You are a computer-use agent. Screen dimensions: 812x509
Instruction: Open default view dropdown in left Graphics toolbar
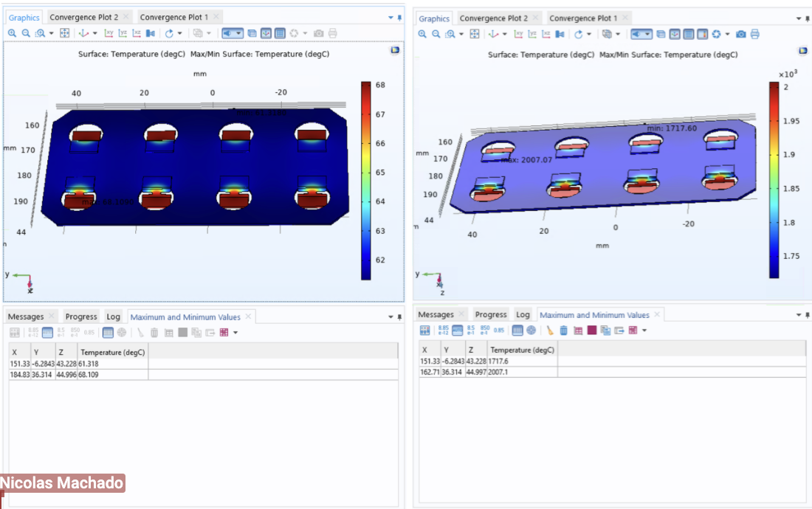94,33
